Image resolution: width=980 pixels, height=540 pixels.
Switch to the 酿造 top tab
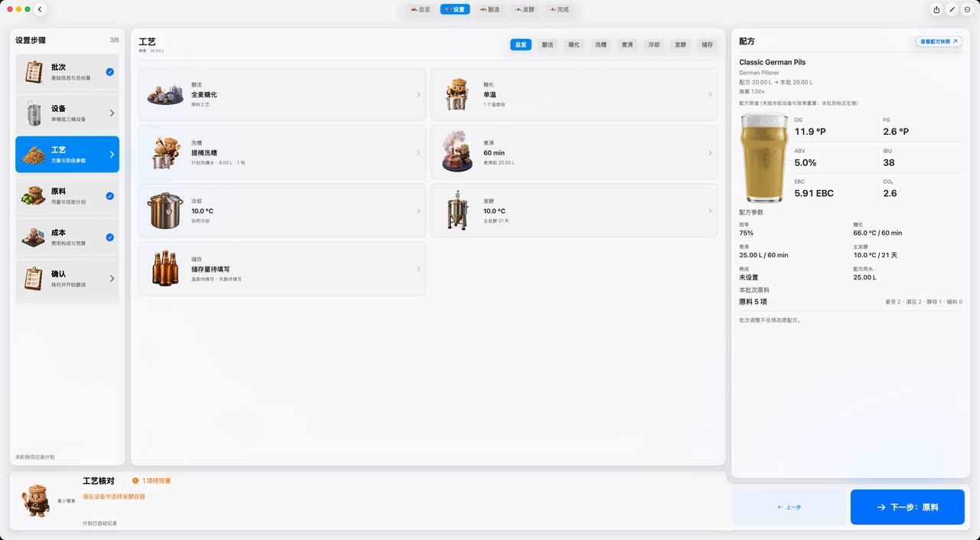489,9
